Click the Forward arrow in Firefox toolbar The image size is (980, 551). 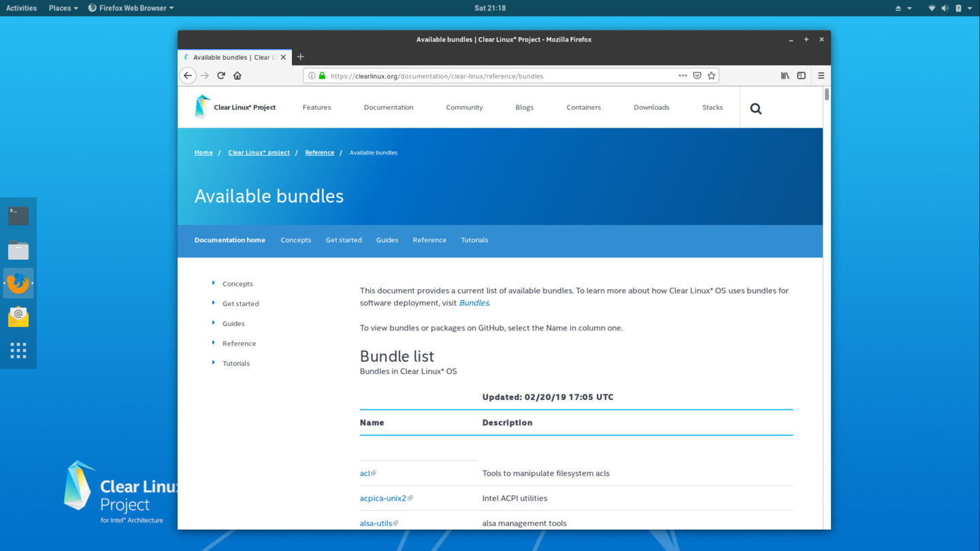pos(205,76)
